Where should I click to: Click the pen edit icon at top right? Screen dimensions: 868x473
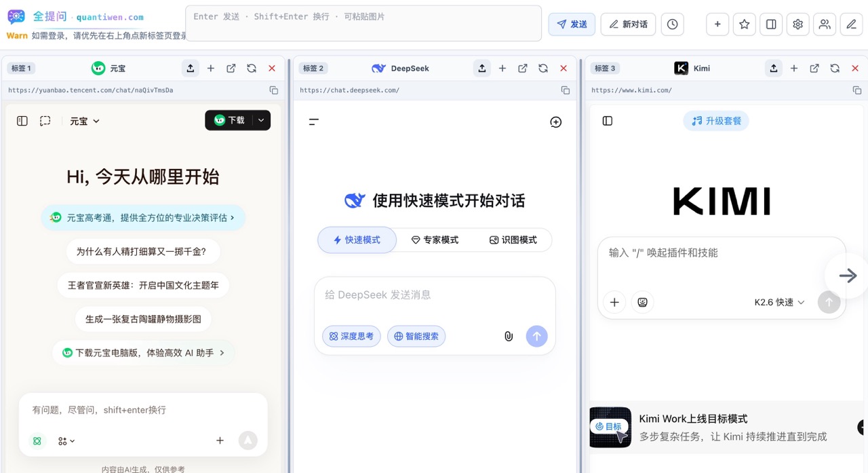[x=852, y=24]
